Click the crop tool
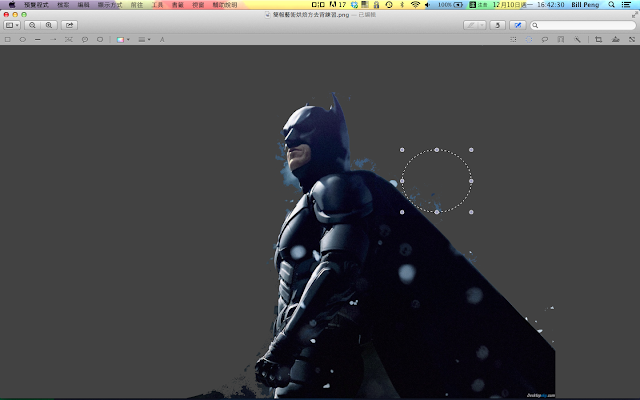This screenshot has width=640, height=400. [598, 40]
